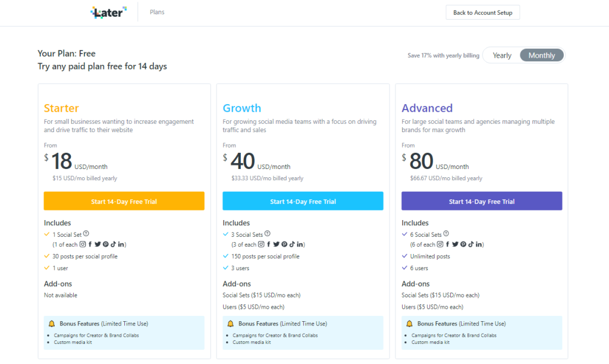
Task: Click the Pinterest icon in the Starter plan
Action: pyautogui.click(x=106, y=244)
